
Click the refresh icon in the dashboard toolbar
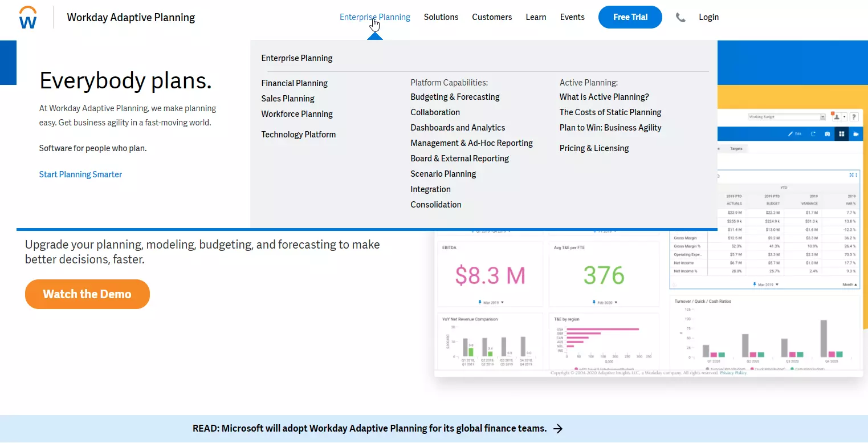[813, 134]
